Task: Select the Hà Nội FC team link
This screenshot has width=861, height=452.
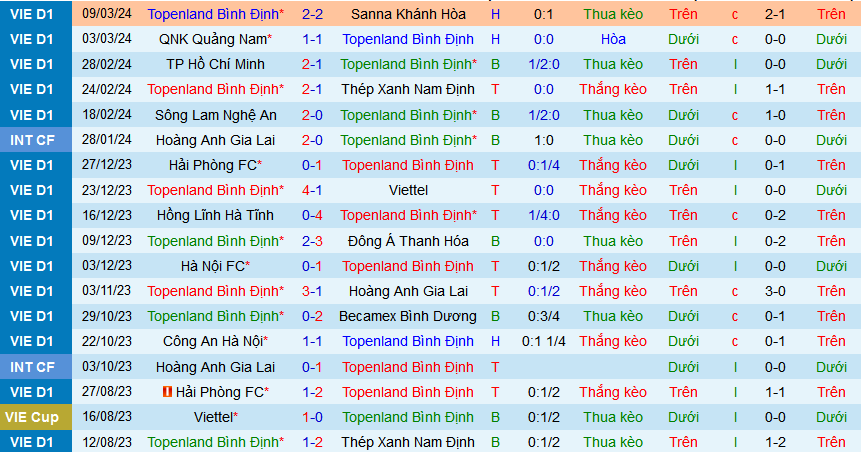Action: tap(215, 266)
